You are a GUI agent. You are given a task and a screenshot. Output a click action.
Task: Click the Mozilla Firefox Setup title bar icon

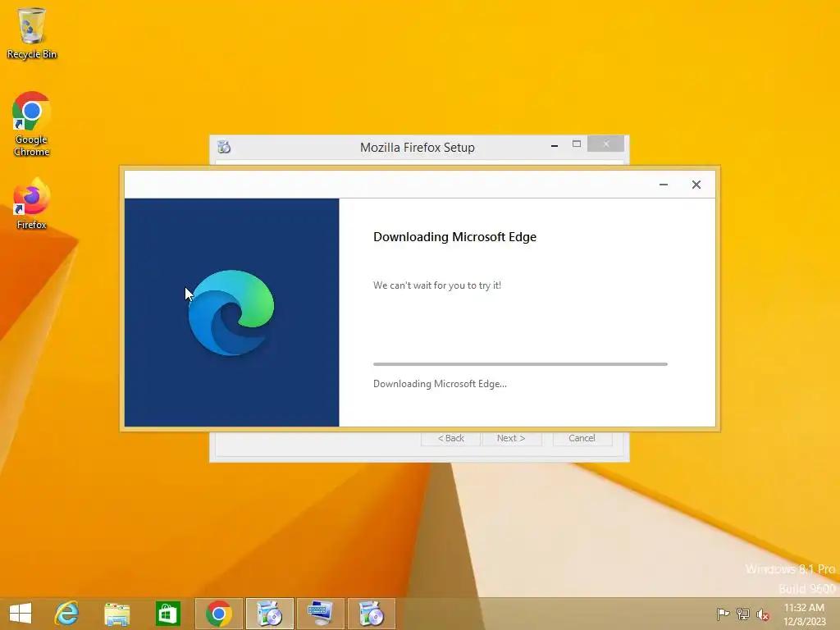(224, 146)
